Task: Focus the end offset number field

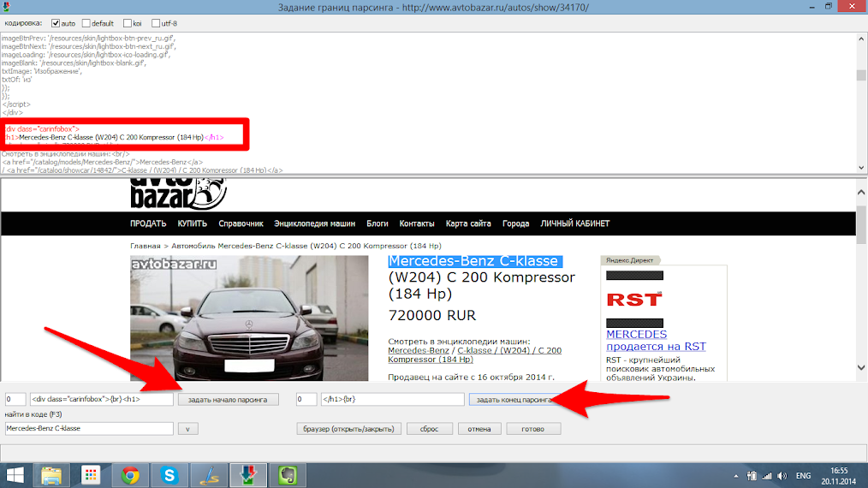Action: coord(306,399)
